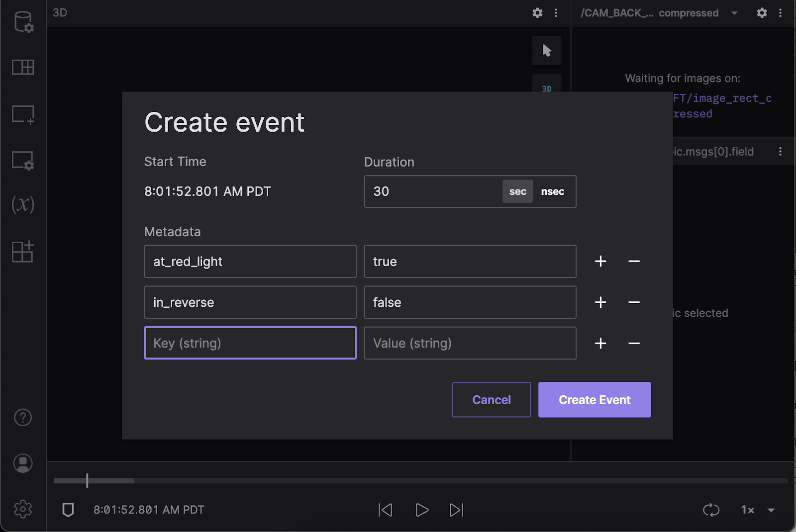This screenshot has width=796, height=532.
Task: Open the Panel settings icon
Action: pyautogui.click(x=23, y=160)
